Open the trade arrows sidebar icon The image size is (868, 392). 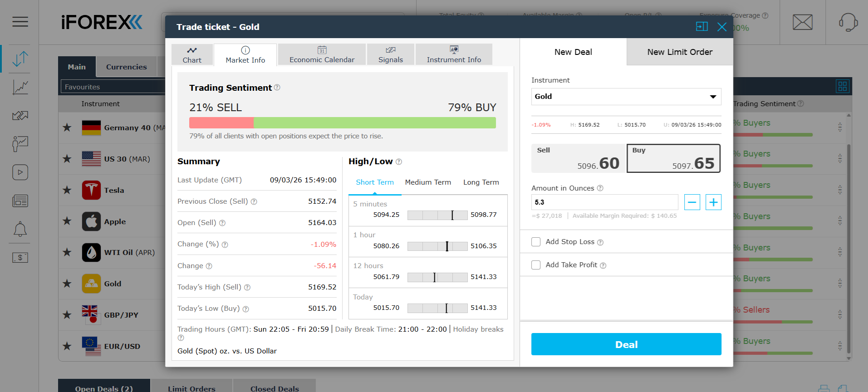pos(20,59)
